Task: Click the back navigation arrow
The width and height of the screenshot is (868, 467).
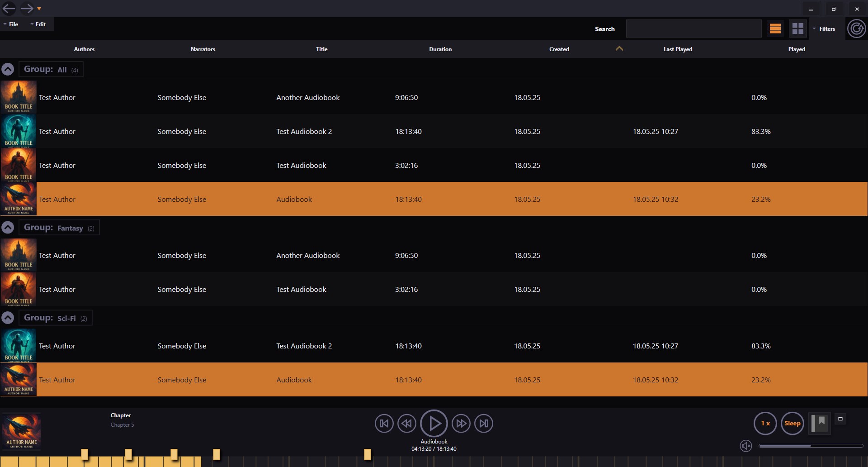Action: [x=9, y=8]
